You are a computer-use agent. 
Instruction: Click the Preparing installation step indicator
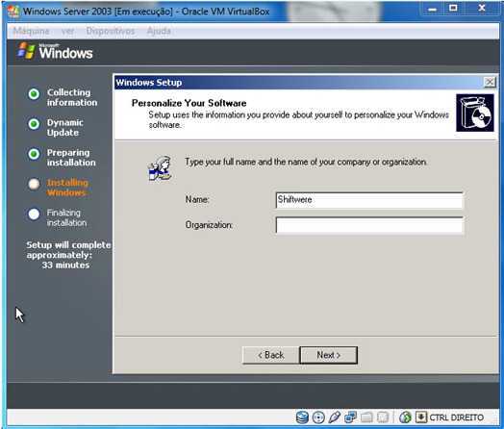click(x=34, y=154)
